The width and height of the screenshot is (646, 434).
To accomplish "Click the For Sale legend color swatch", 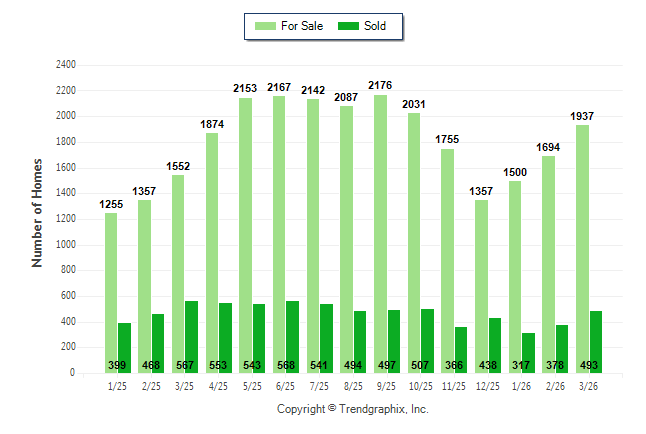I will coord(267,26).
